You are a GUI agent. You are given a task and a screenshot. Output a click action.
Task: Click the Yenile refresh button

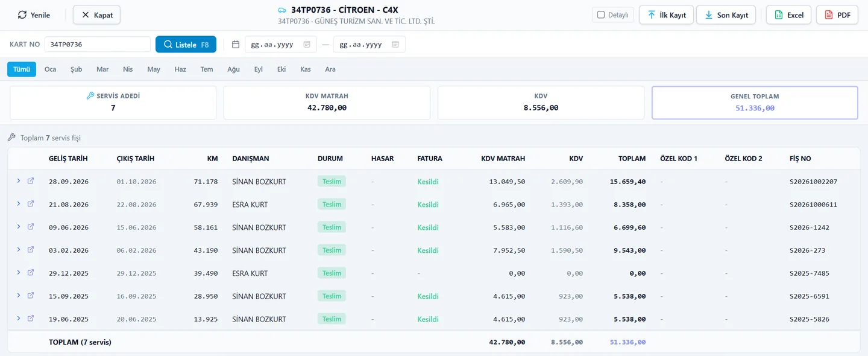[34, 15]
